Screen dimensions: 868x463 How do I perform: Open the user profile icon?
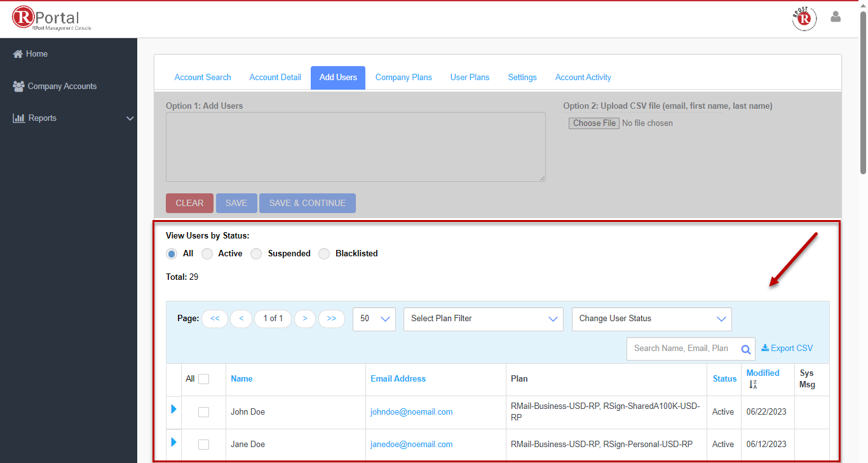[x=836, y=17]
